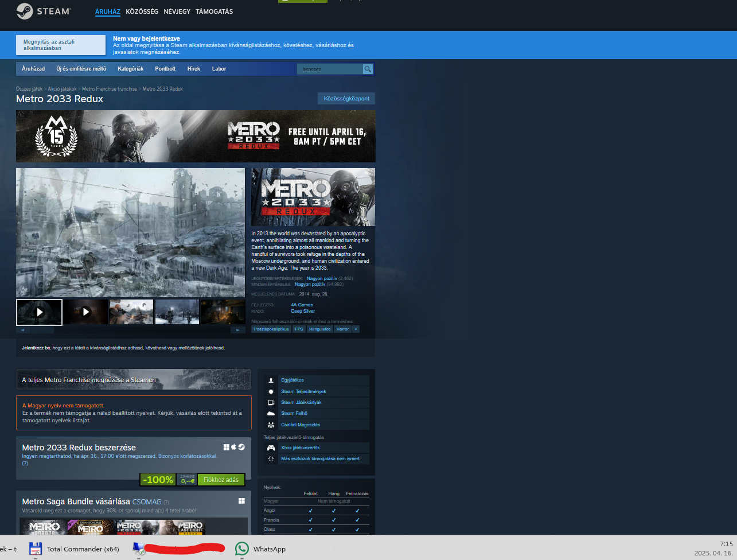
Task: Open WhatsApp from the taskbar
Action: coord(261,549)
